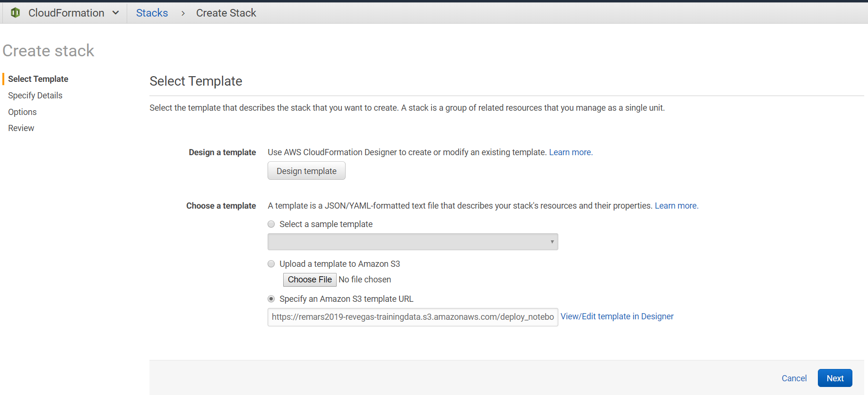Click the CloudFormation service logo icon
868x395 pixels.
point(16,13)
